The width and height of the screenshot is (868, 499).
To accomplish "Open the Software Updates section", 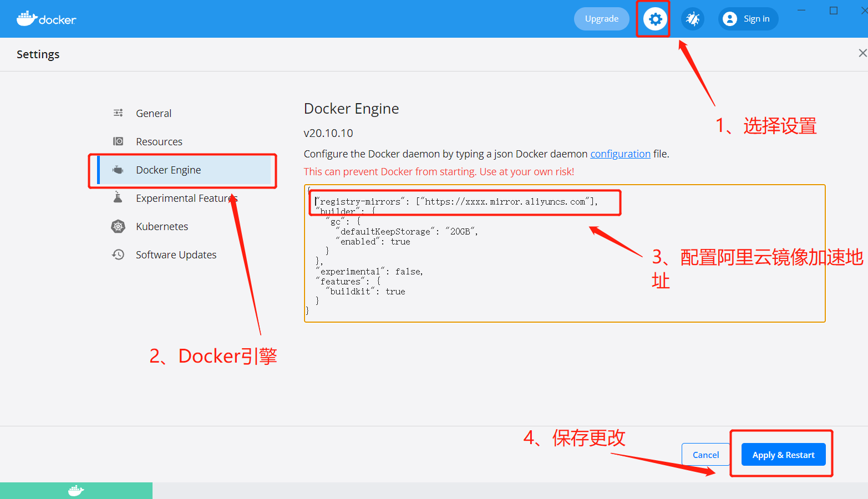I will [x=176, y=254].
